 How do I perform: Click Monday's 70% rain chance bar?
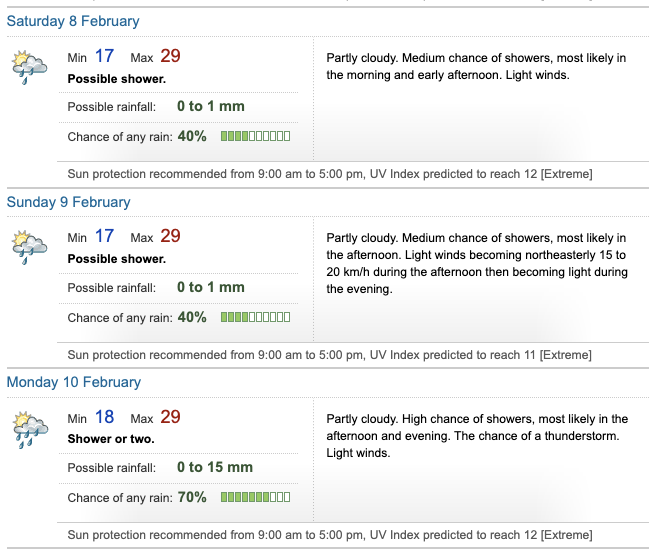pyautogui.click(x=255, y=497)
